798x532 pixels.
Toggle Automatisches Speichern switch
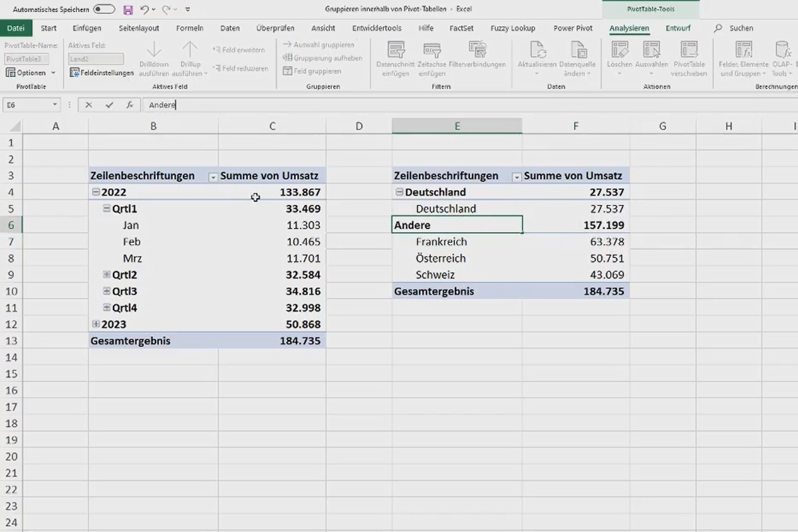pyautogui.click(x=104, y=10)
